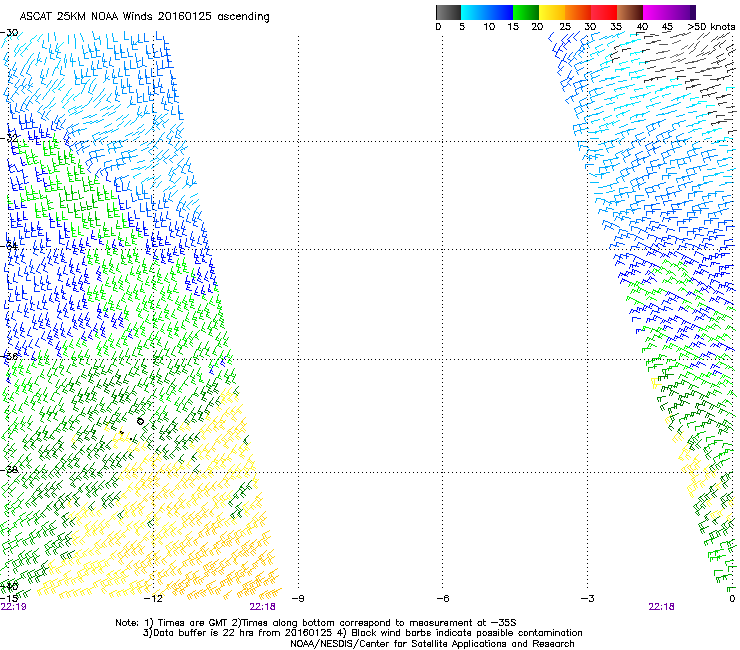Click the 0 longitude axis label

[732, 599]
